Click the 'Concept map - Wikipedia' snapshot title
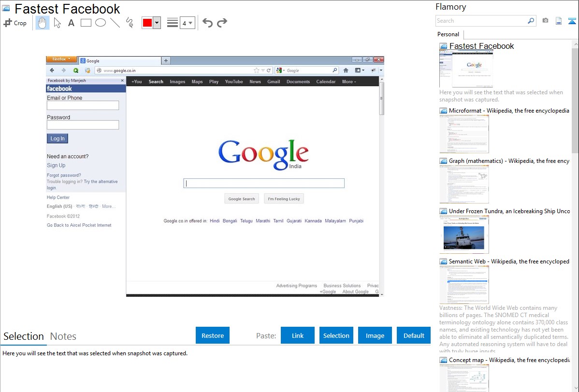Screen dimensions: 579x392 pyautogui.click(x=509, y=360)
